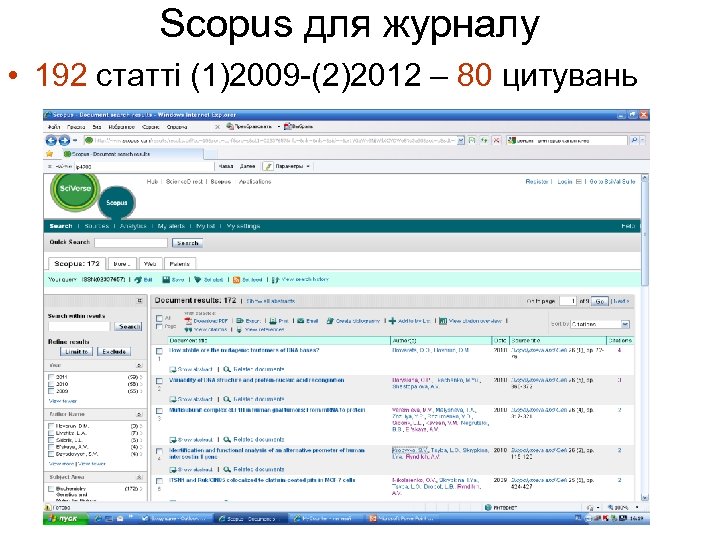Select the Patents results tab
Screen dimensions: 720x540
(180, 264)
